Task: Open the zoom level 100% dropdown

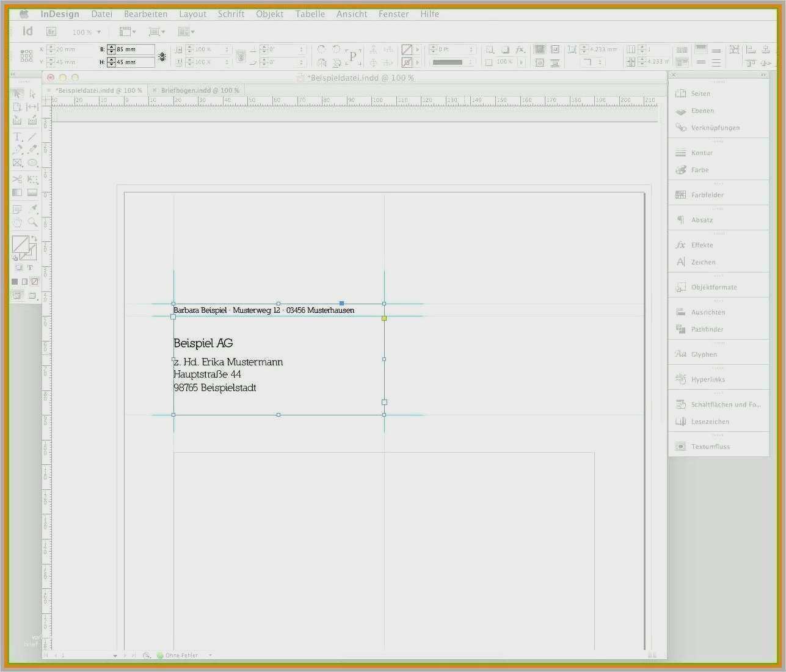Action: click(x=86, y=32)
